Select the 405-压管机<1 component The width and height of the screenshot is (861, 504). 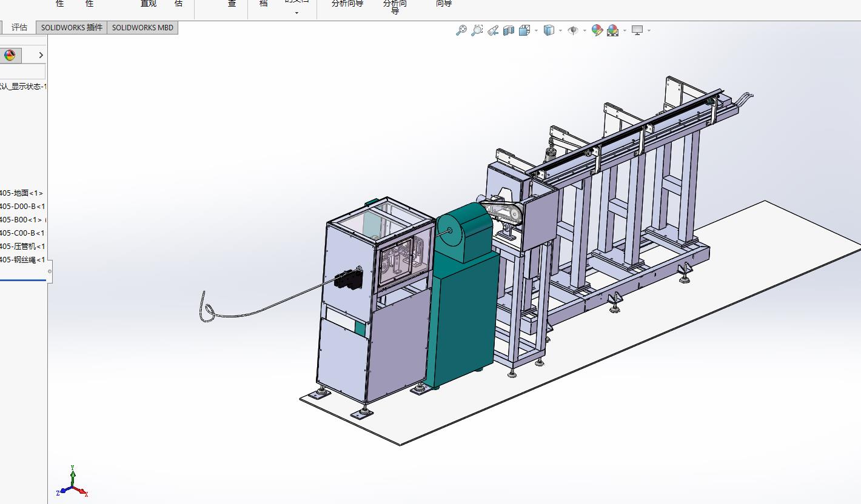pos(22,247)
